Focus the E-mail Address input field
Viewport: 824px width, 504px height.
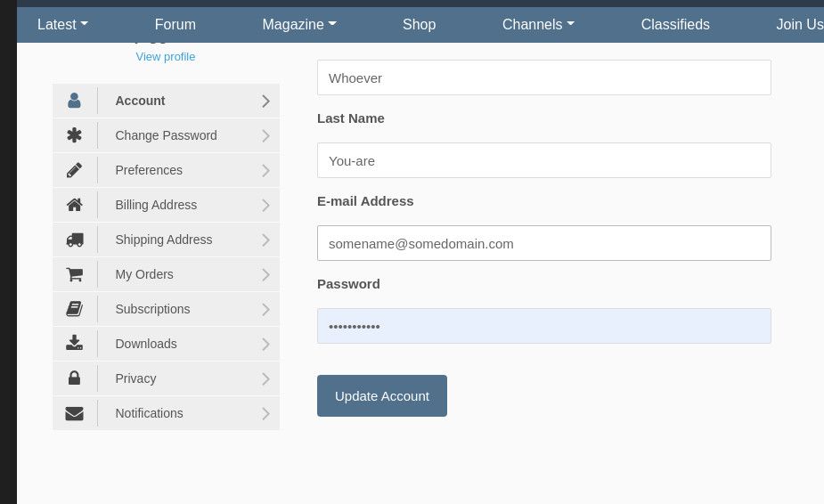coord(543,243)
